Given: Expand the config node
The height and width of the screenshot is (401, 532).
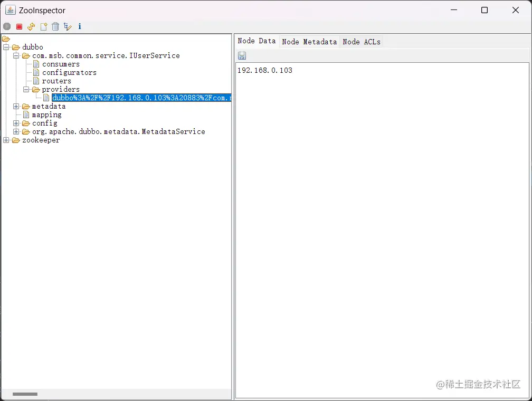Looking at the screenshot, I should [16, 123].
